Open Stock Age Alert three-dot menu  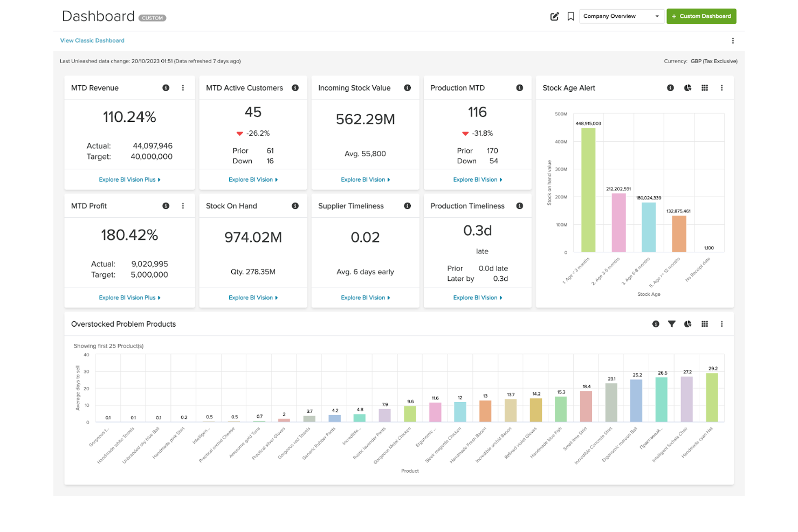click(722, 88)
